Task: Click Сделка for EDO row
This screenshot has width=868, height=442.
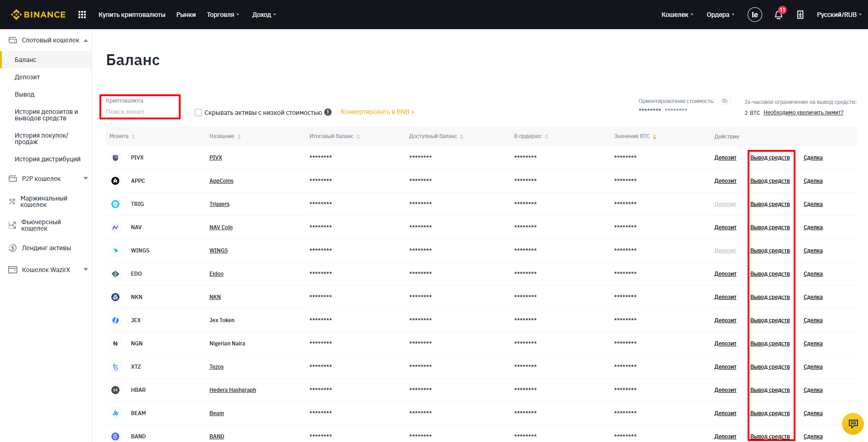Action: tap(813, 274)
